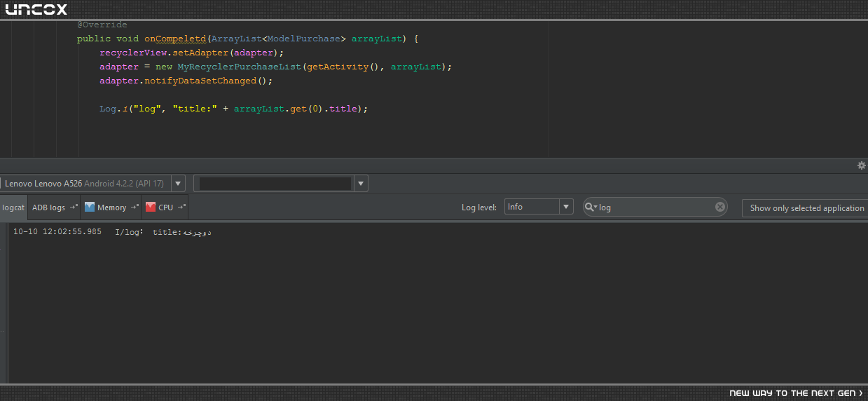This screenshot has height=401, width=868.
Task: Click the @Override annotation in editor
Action: pos(102,25)
